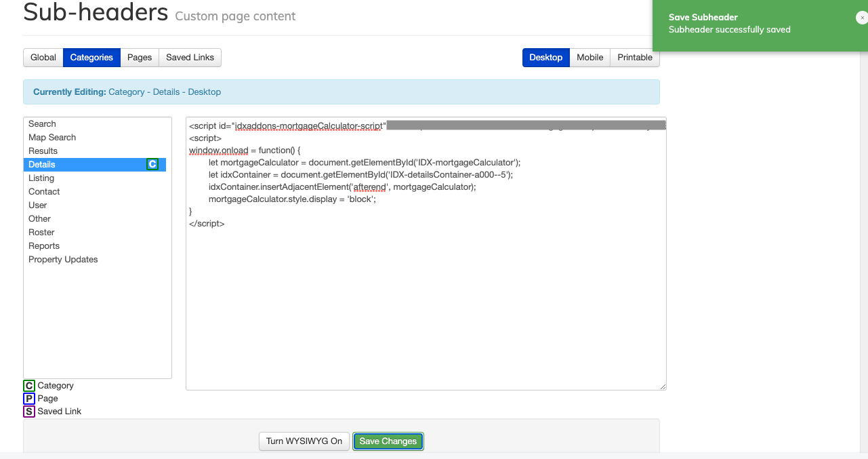Select the Contact category

[43, 191]
